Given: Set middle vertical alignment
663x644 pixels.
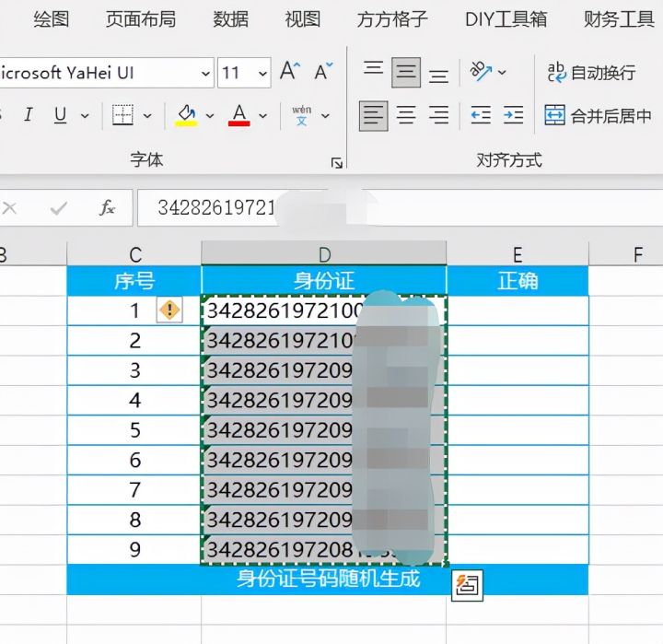Looking at the screenshot, I should [x=406, y=73].
